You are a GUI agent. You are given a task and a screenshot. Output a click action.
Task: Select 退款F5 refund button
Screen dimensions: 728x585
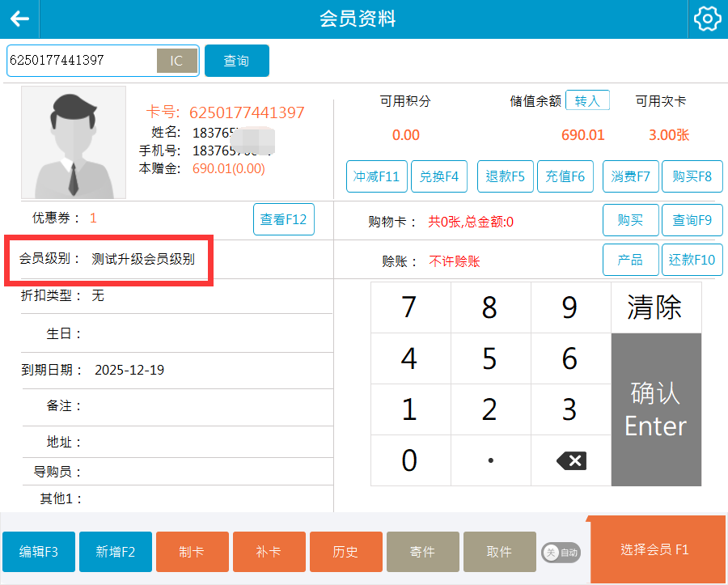(x=506, y=176)
